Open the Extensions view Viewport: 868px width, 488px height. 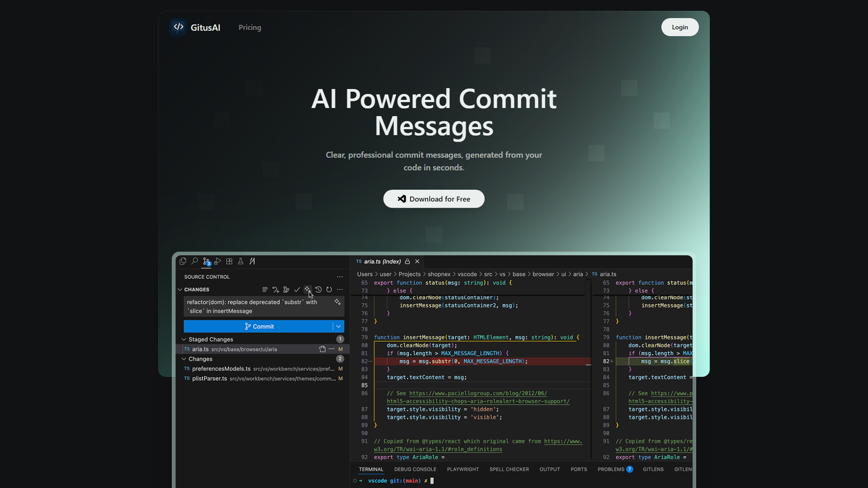(x=229, y=261)
